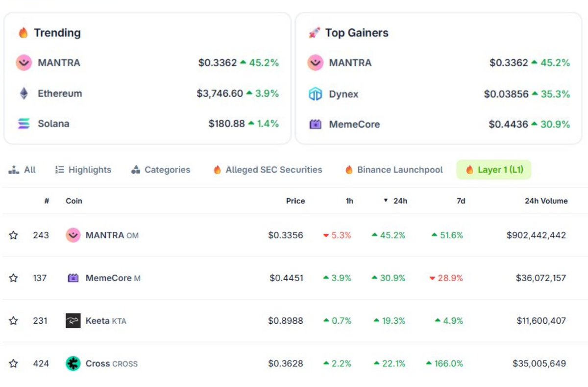Favorite MANTRA with its star icon
Screen dimensions: 588x387
click(x=13, y=235)
